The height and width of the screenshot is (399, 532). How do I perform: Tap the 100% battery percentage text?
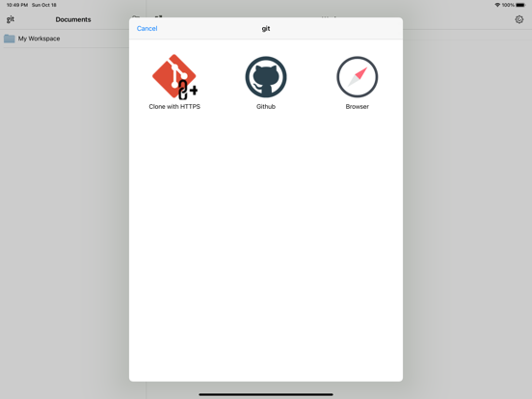pos(508,5)
